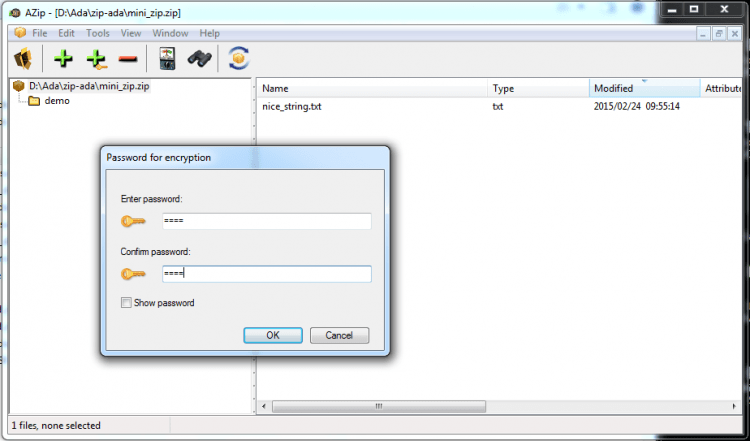
Task: Click the green plus add files icon
Action: tap(63, 59)
